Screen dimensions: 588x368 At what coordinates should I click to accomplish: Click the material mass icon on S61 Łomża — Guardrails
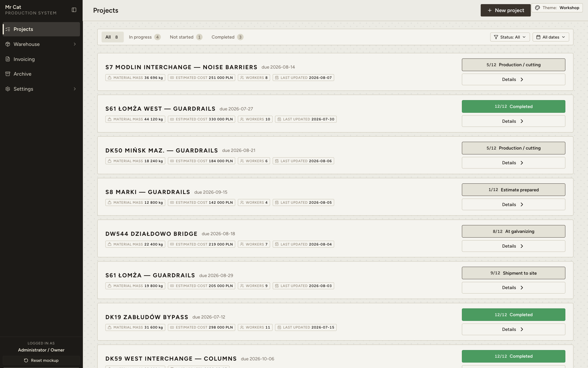(110, 286)
